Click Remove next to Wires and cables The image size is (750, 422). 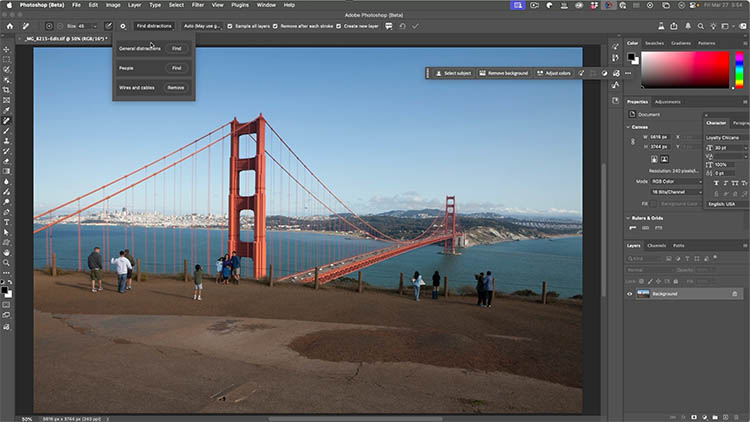(x=176, y=88)
